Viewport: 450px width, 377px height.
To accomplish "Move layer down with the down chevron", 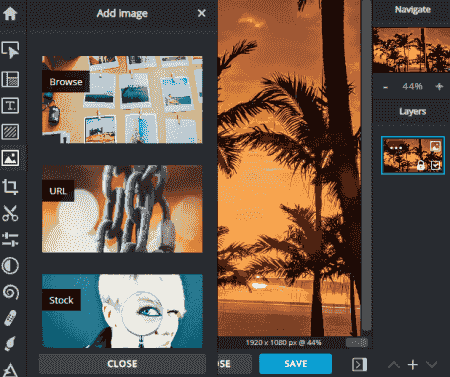I will (x=432, y=365).
